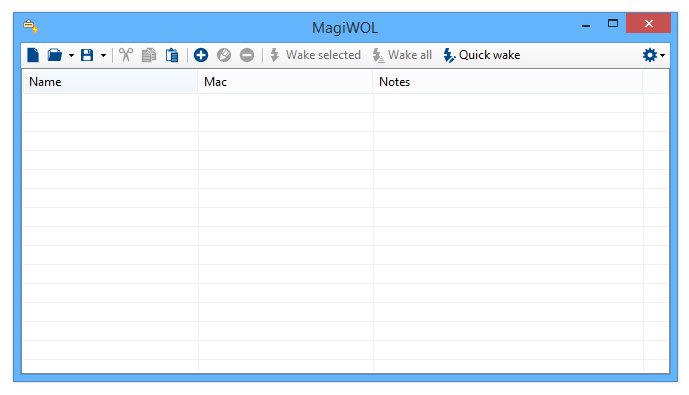Click the Paste clipboard icon

click(172, 55)
